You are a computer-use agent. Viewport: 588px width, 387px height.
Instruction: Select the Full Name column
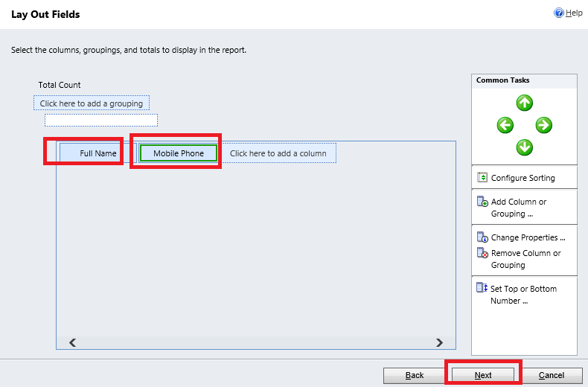coord(98,153)
